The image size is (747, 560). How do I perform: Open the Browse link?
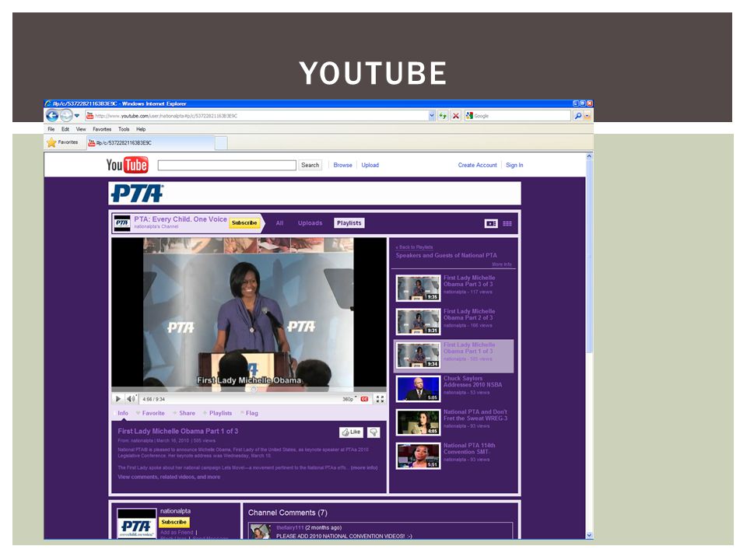point(342,165)
